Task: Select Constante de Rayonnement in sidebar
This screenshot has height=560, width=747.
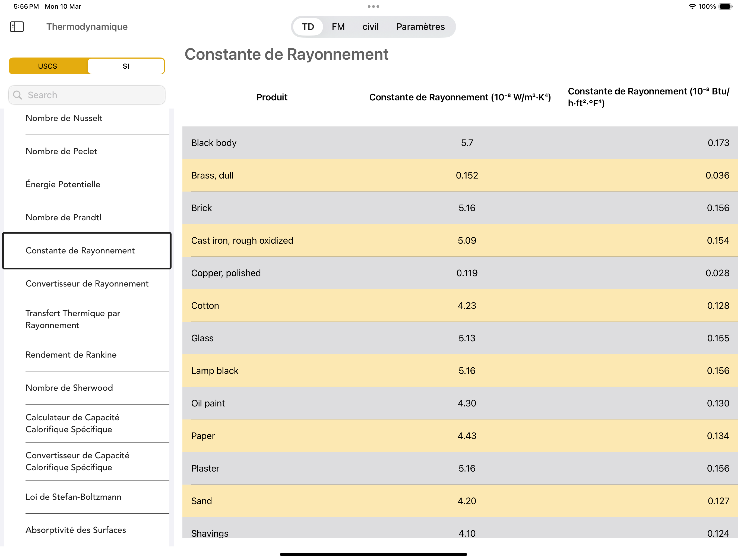Action: coord(87,250)
